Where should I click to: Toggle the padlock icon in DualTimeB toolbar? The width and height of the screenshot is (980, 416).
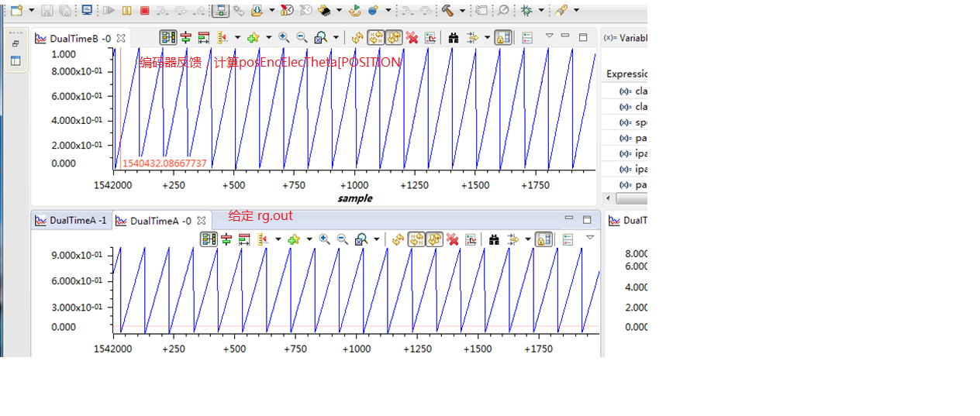[502, 37]
